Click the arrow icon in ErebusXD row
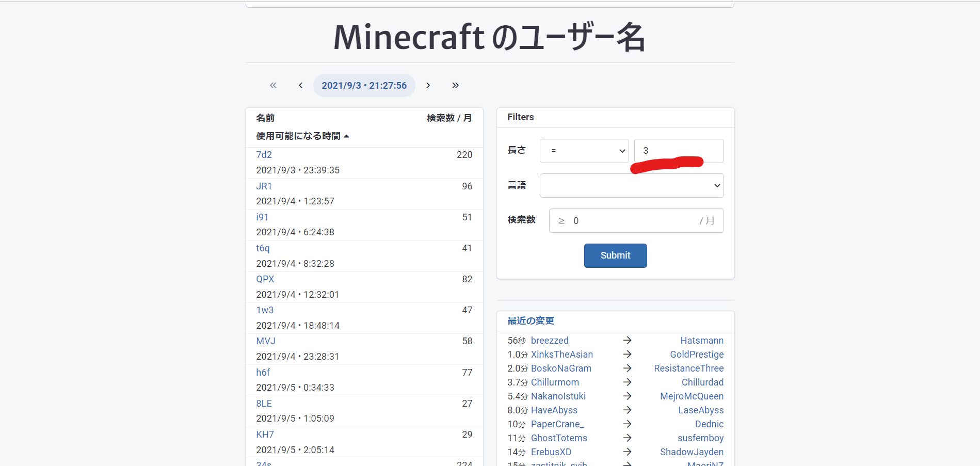The height and width of the screenshot is (466, 980). (627, 452)
